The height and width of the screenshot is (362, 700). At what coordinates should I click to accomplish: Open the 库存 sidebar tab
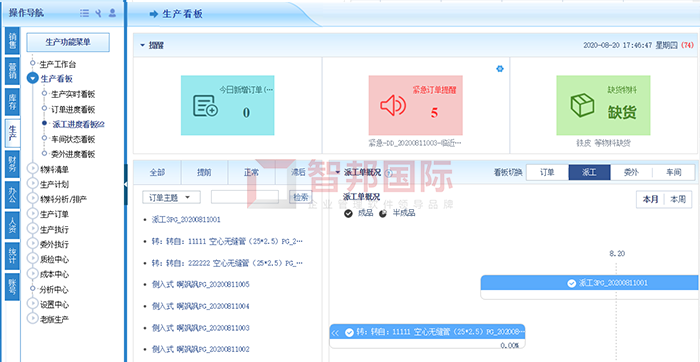pyautogui.click(x=12, y=102)
